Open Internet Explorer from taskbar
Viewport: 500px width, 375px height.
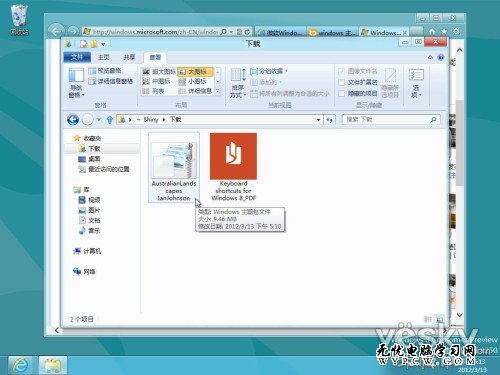pyautogui.click(x=21, y=365)
